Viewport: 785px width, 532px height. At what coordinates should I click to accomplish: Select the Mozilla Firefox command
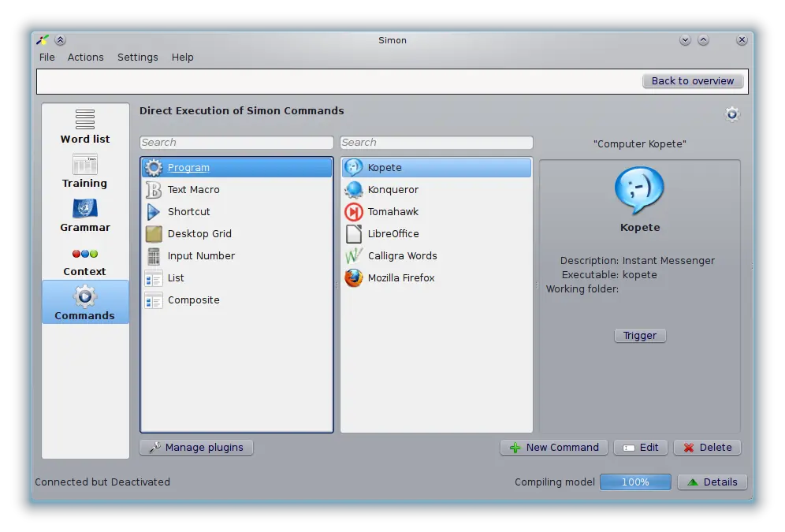tap(437, 277)
